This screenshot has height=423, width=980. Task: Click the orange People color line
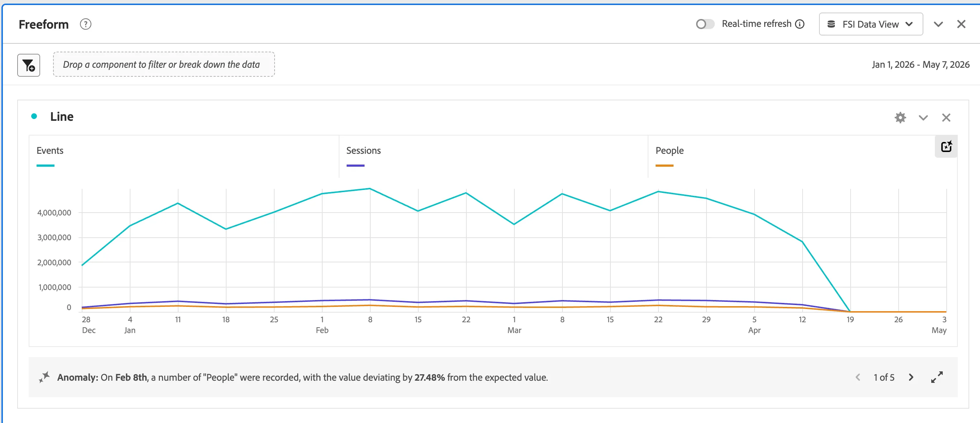tap(664, 166)
